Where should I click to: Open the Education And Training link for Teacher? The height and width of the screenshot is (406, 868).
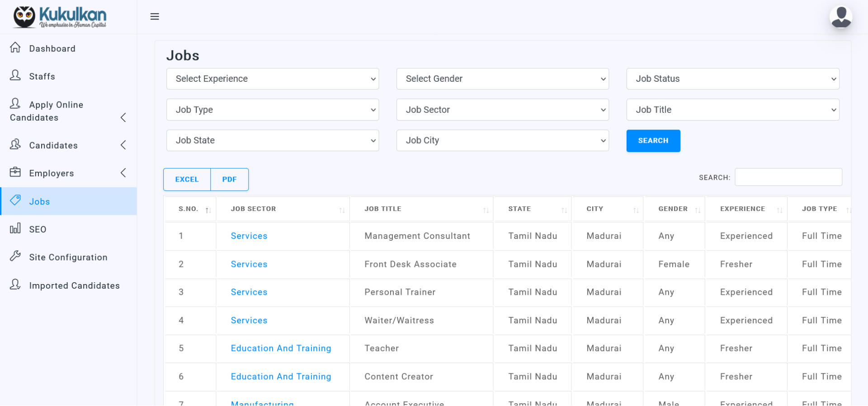pyautogui.click(x=281, y=348)
